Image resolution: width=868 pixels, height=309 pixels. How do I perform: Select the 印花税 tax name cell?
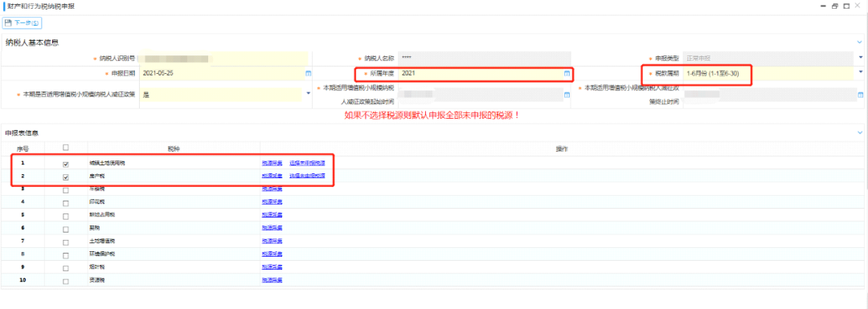174,202
